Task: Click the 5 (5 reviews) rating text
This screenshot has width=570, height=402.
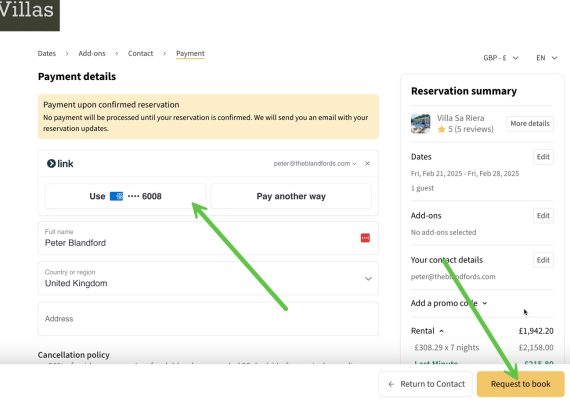Action: coord(471,129)
